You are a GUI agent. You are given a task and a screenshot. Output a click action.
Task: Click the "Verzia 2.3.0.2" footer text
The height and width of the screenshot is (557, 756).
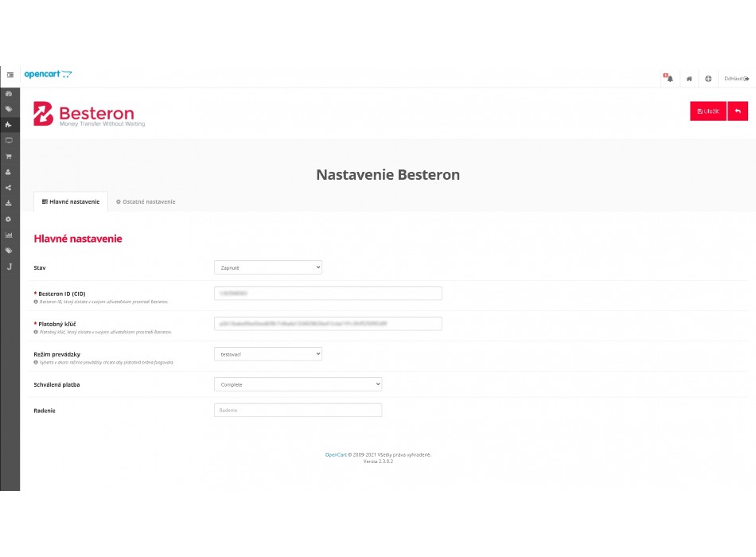(x=379, y=462)
